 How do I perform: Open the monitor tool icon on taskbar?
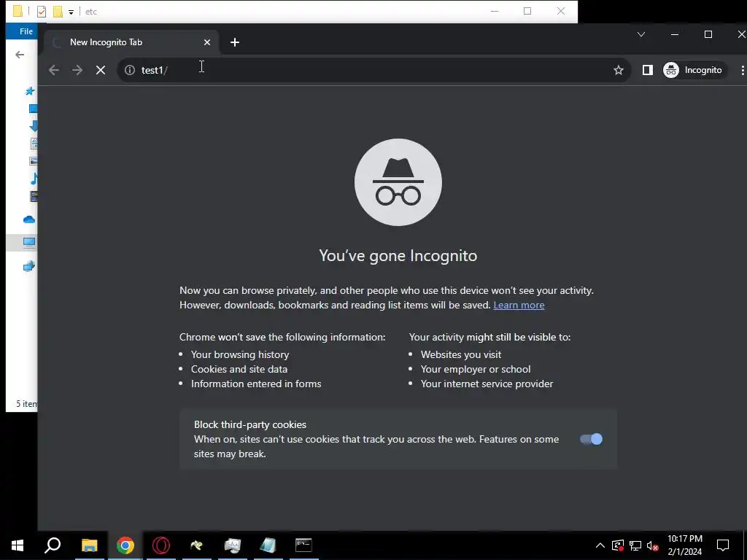click(232, 545)
